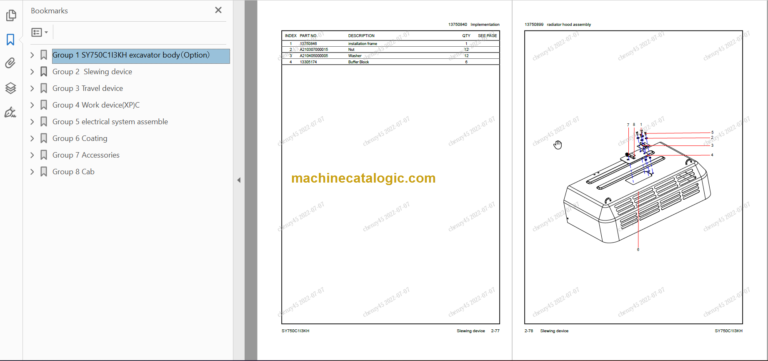Click the radiator hood assembly page title
Viewport: 768px width, 361px height.
tap(558, 24)
